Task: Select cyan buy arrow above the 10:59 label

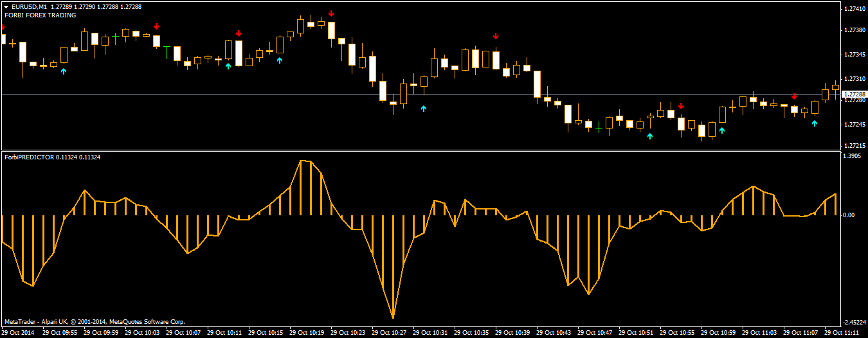Action: pos(722,130)
